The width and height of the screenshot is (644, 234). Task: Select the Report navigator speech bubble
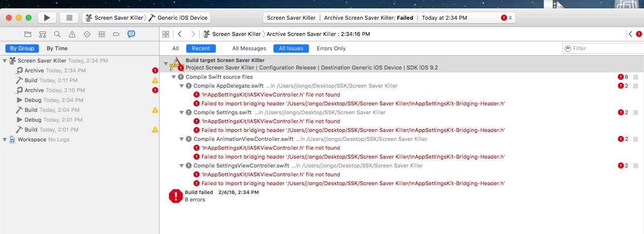(x=131, y=34)
